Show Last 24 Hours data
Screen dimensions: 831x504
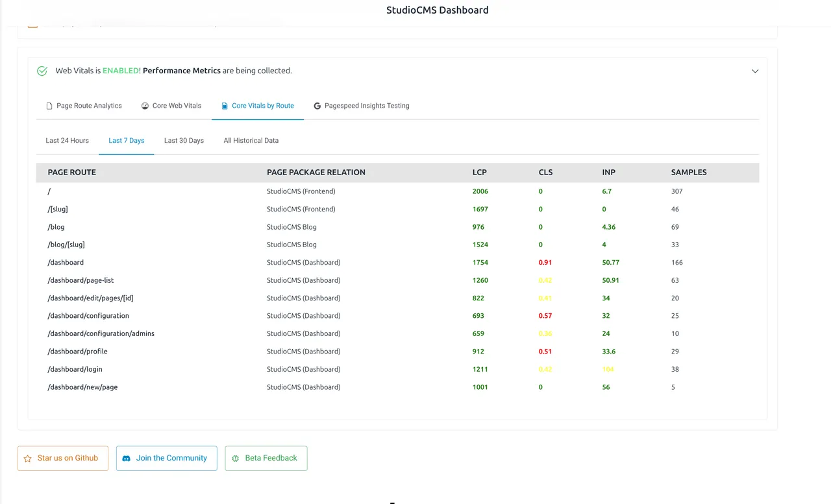pos(68,141)
